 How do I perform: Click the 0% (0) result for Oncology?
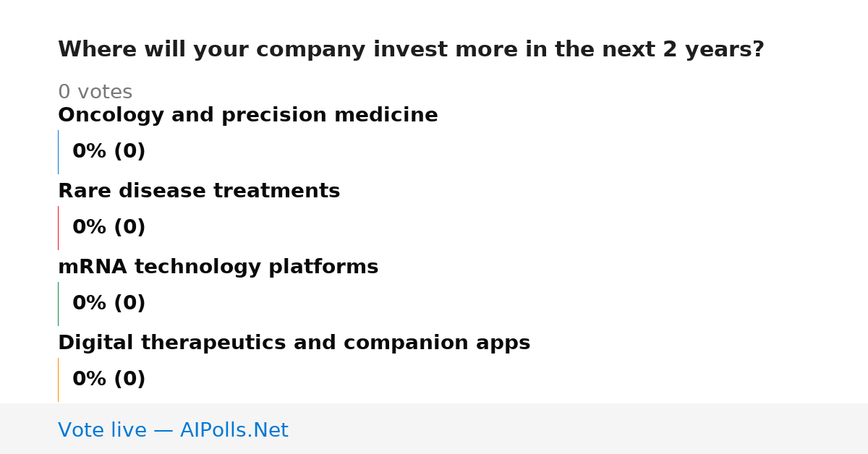[109, 152]
